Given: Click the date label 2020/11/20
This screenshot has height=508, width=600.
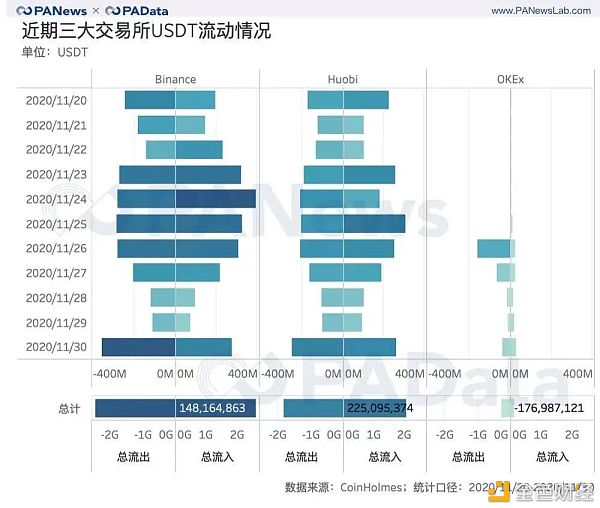Looking at the screenshot, I should click(x=56, y=101).
